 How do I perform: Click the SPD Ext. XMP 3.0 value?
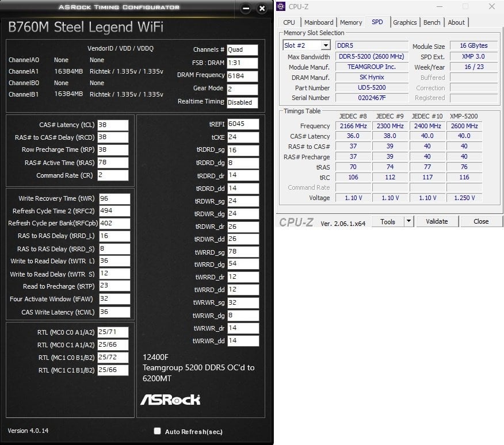pyautogui.click(x=474, y=56)
